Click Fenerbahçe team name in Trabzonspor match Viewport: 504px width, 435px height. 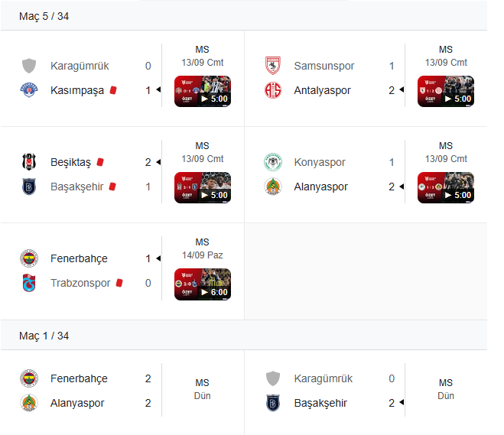click(79, 258)
